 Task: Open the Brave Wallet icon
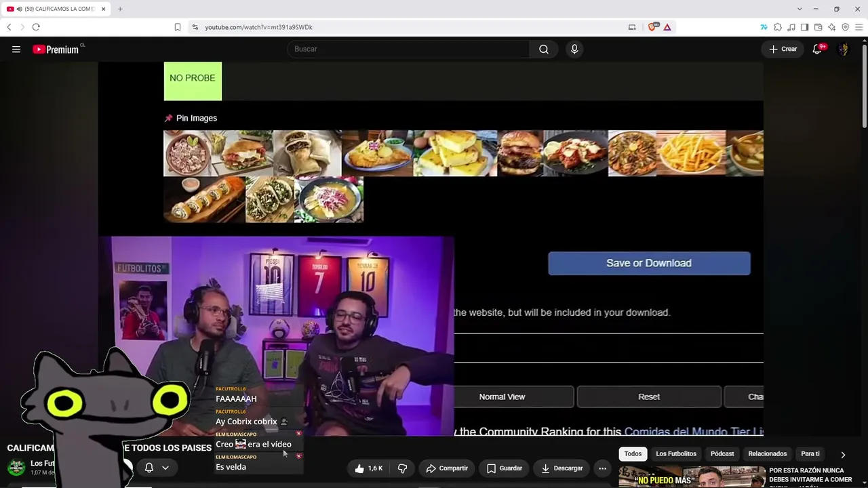click(x=818, y=27)
